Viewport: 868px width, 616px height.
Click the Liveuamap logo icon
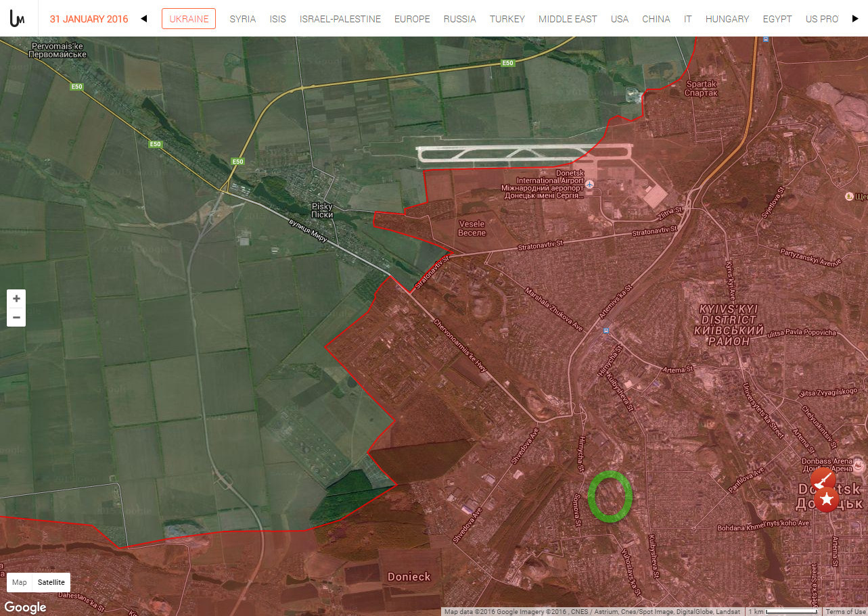click(x=18, y=19)
